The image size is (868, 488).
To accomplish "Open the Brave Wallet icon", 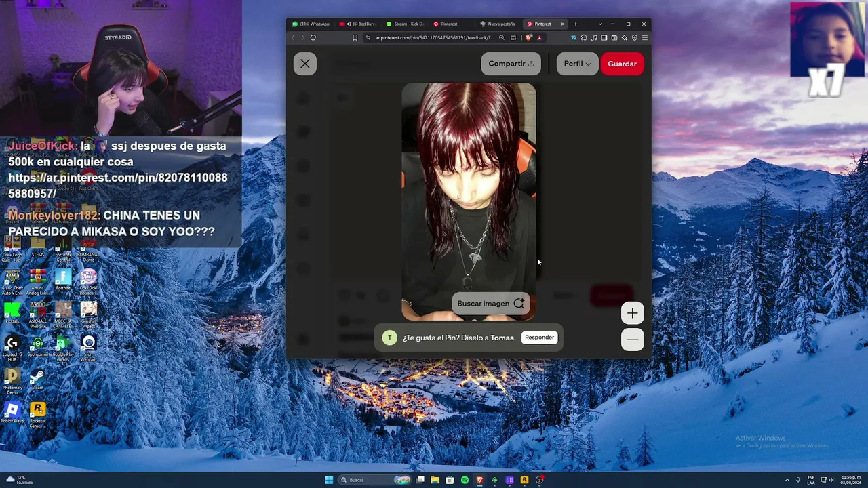I will pos(614,38).
